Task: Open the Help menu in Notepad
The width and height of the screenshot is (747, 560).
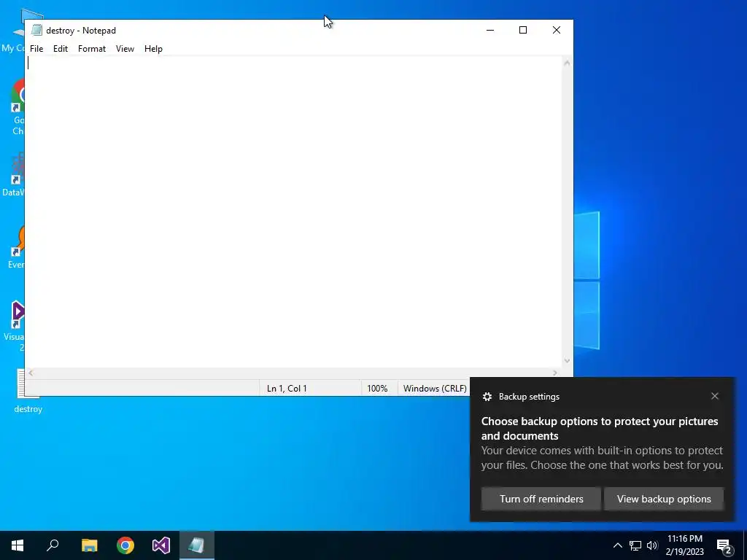Action: click(x=153, y=49)
